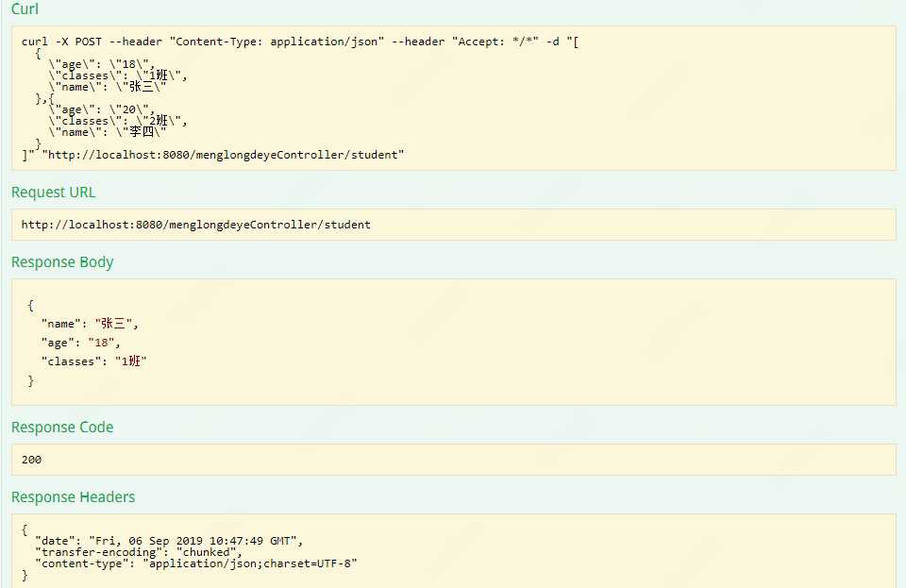Click the "content-type" response header line
Viewport: 906px width, 588px height.
pos(196,563)
